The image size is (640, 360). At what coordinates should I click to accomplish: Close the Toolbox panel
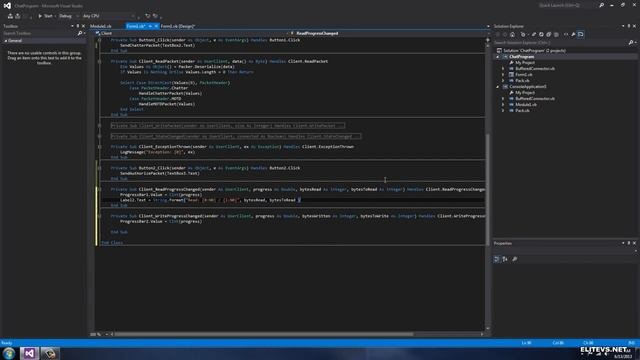[84, 26]
